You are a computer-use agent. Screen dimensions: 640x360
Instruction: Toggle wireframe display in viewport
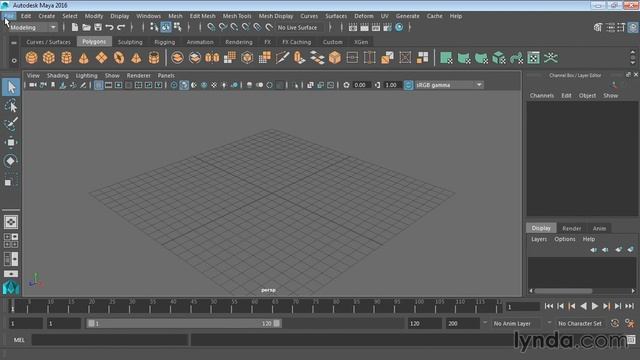click(x=174, y=85)
